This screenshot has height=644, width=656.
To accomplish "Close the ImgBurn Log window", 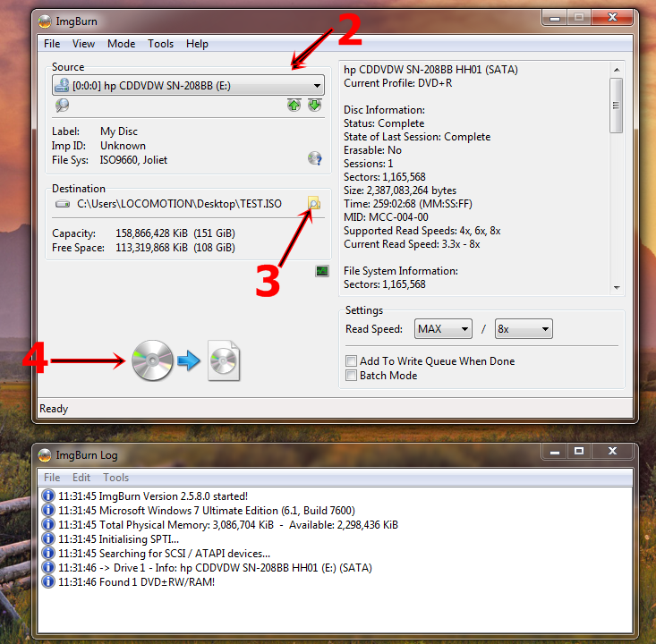I will point(612,451).
